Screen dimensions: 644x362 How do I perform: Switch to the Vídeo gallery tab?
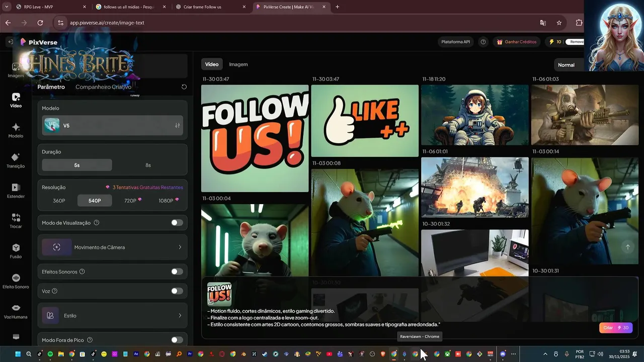tap(212, 64)
